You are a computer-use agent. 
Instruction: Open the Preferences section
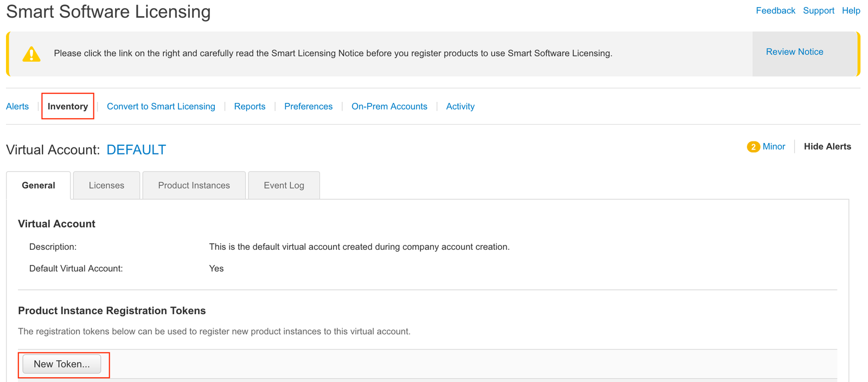tap(308, 107)
